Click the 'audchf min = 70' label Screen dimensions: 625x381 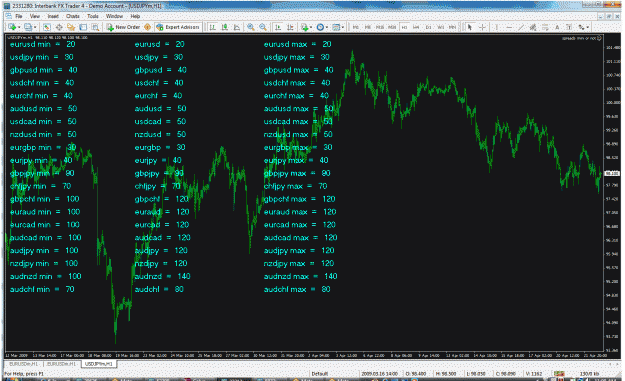[x=42, y=289]
